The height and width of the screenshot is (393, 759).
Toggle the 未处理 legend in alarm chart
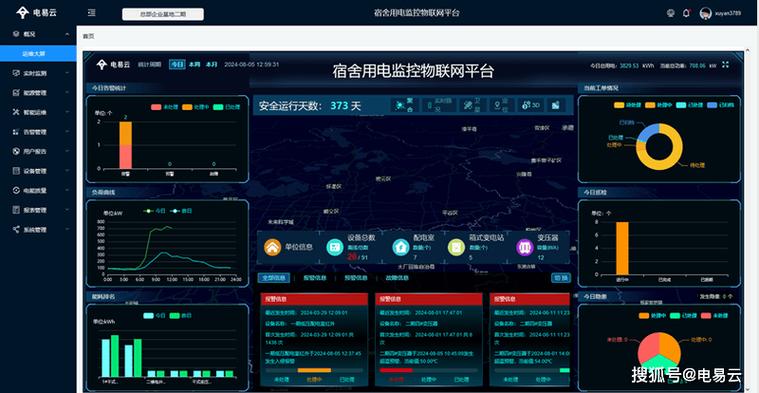(x=163, y=107)
